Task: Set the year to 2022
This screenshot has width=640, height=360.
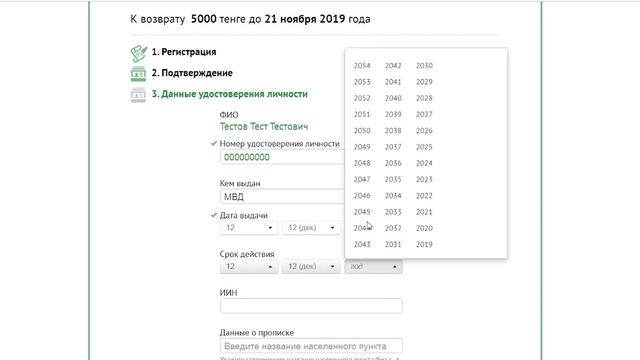Action: coord(424,196)
